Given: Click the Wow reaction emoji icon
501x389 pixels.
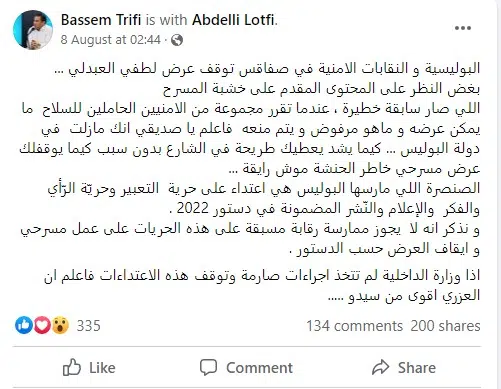Looking at the screenshot, I should point(60,325).
